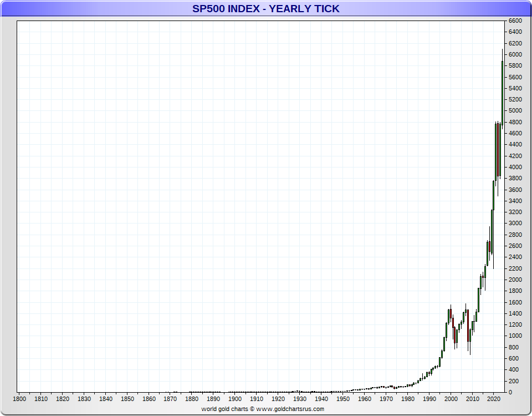
Task: Click the y-axis label 4000
Action: pyautogui.click(x=515, y=167)
